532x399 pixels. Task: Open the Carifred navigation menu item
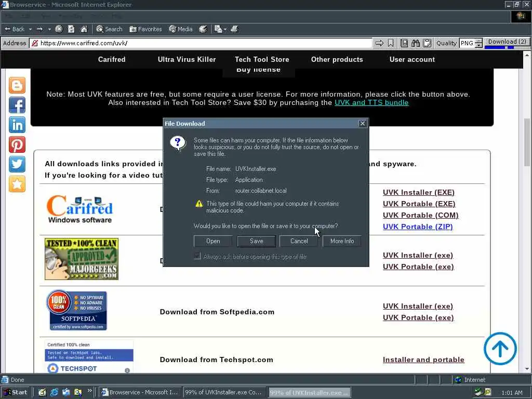pos(112,59)
